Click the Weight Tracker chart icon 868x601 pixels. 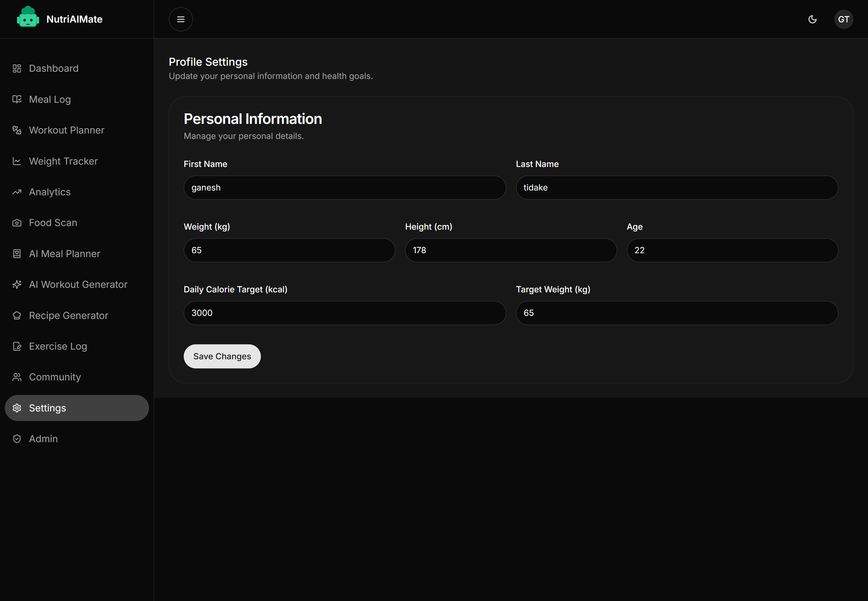[17, 161]
